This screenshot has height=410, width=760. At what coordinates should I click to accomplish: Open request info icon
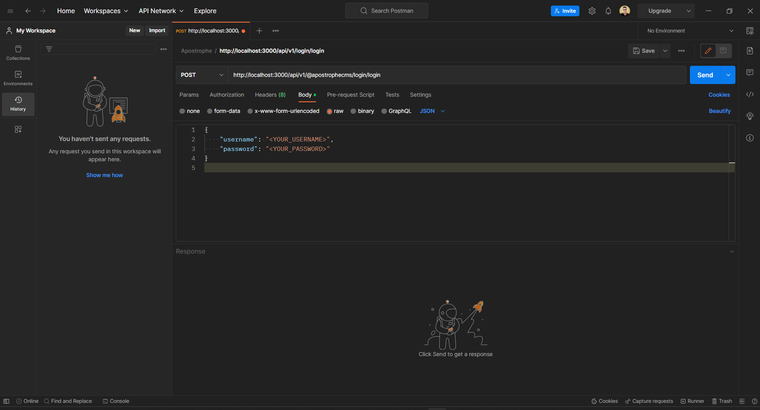point(750,138)
